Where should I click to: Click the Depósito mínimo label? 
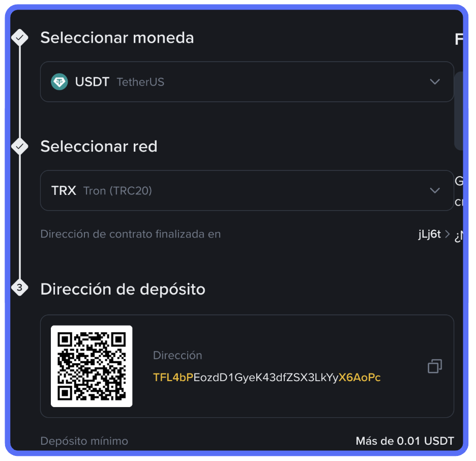[84, 441]
